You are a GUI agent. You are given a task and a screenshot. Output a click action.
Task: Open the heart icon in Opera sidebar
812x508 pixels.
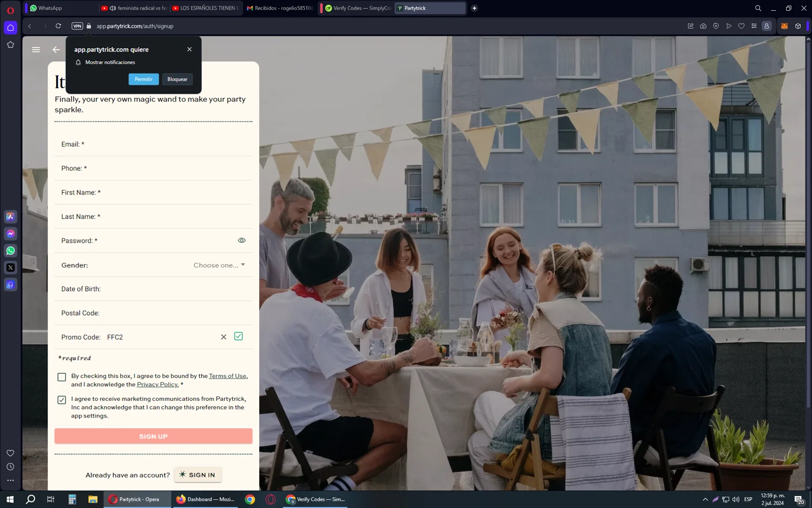click(10, 453)
